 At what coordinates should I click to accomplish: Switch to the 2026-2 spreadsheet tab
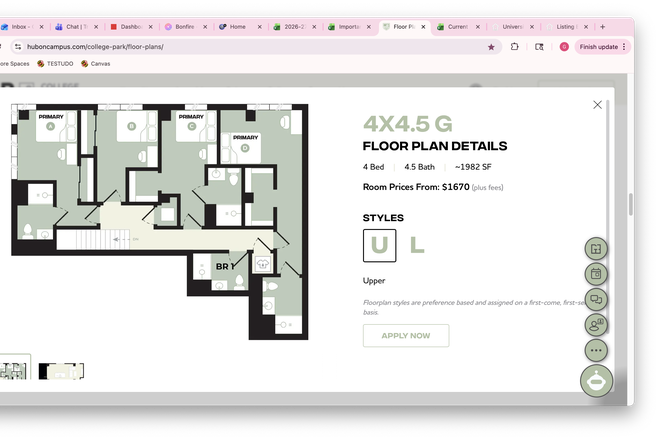[x=294, y=27]
